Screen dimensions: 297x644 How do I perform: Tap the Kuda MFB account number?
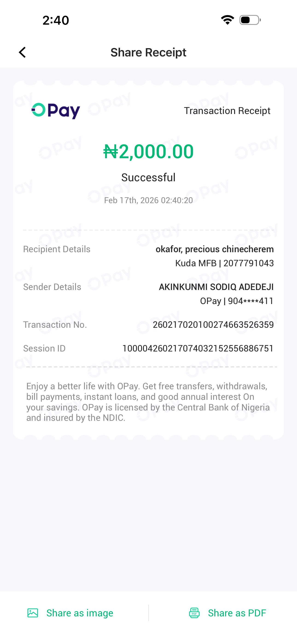224,263
